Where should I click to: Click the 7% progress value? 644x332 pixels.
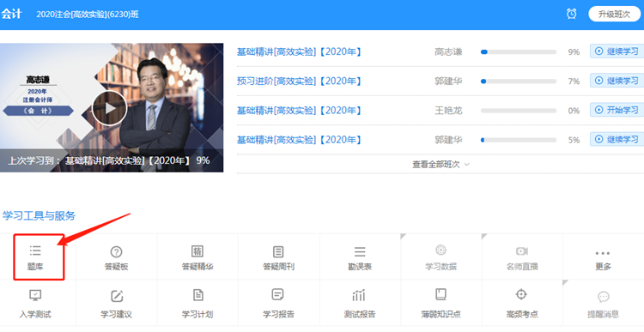(574, 81)
